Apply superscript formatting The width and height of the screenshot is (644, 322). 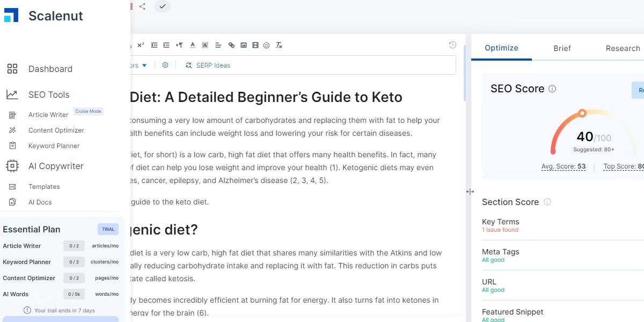(141, 45)
